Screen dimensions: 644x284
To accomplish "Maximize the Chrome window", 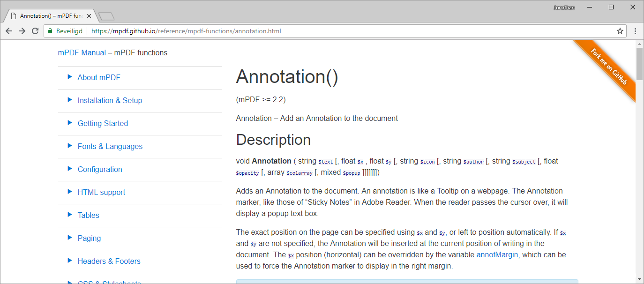I will pos(611,7).
